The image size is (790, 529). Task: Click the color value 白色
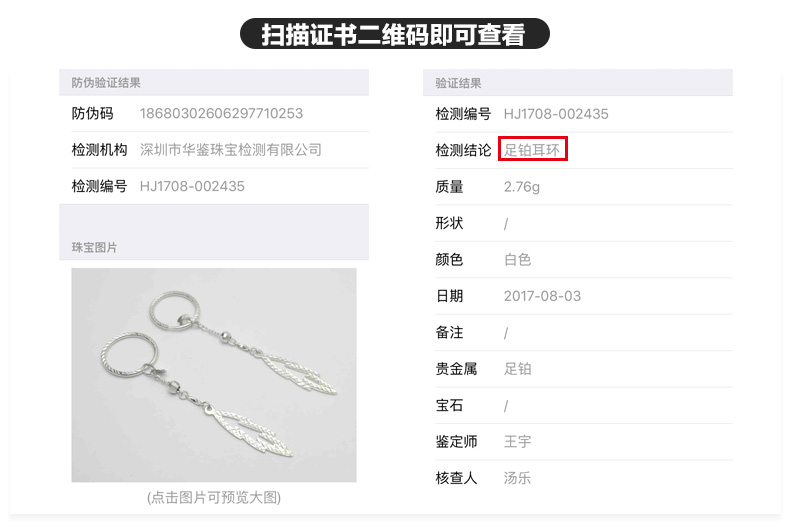point(517,259)
